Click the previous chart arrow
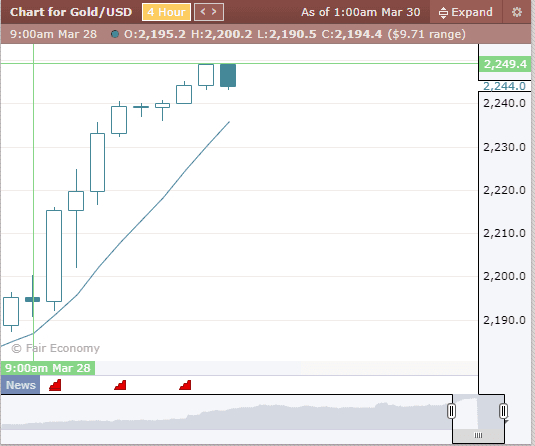Screen dimensions: 535x446 (203, 12)
